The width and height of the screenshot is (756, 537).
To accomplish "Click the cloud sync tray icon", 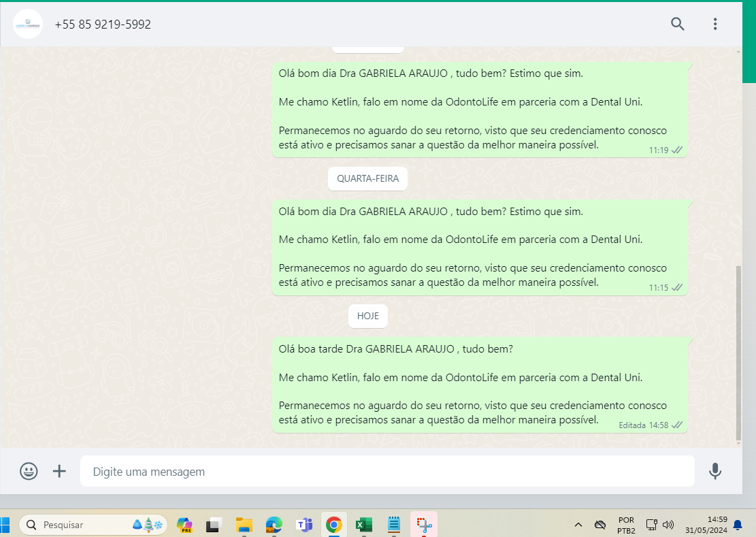I will click(x=599, y=525).
